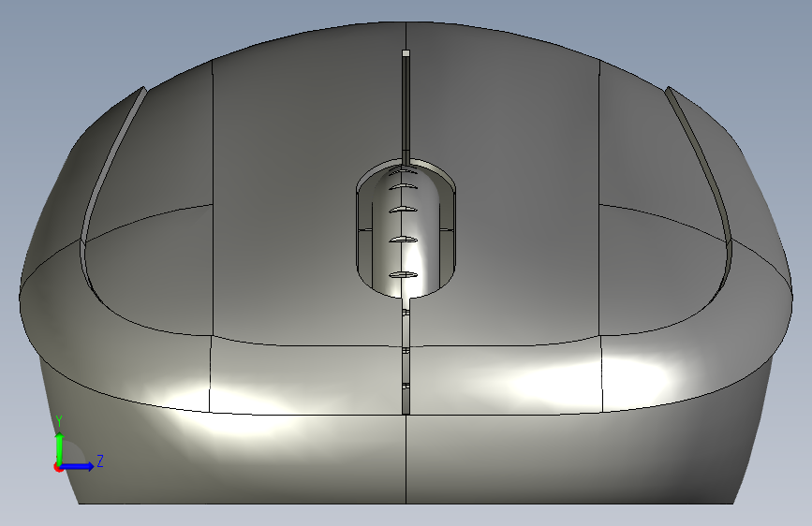Click the red X axis dot at the triad origin
Image resolution: width=812 pixels, height=526 pixels.
pyautogui.click(x=58, y=467)
